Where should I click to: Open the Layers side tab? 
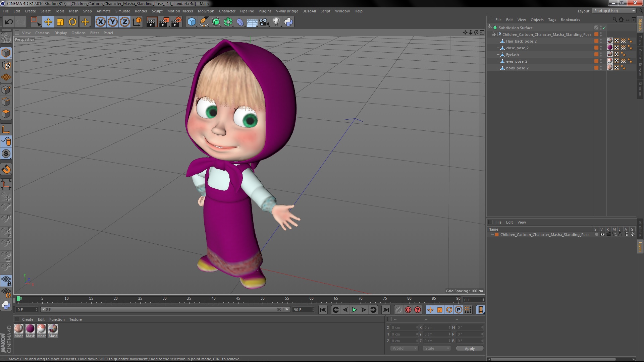coord(640,247)
